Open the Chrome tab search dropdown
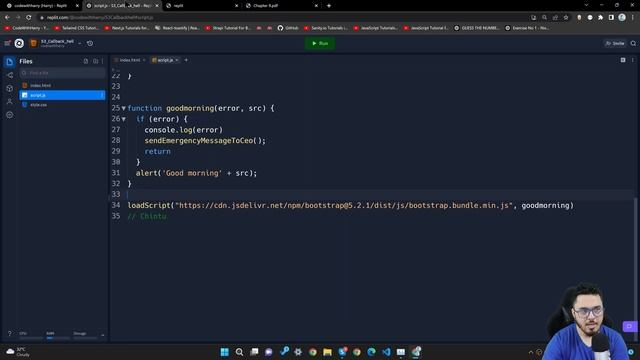The height and width of the screenshot is (360, 640). (x=587, y=5)
